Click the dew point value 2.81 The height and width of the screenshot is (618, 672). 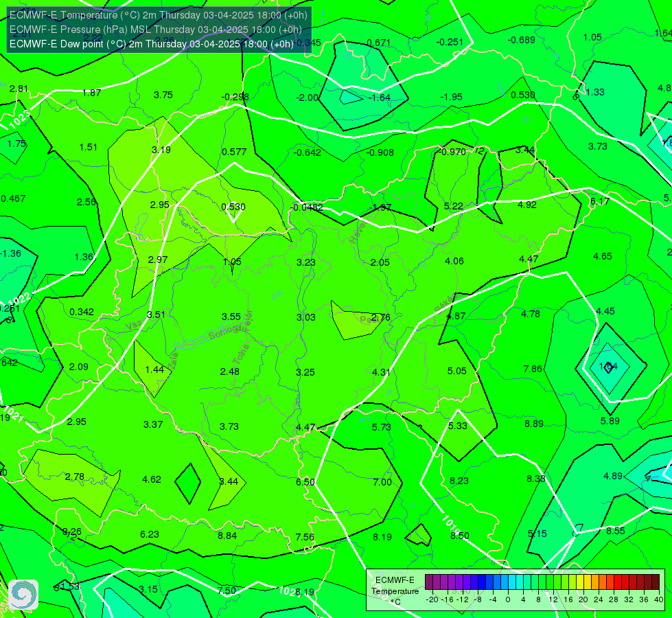[x=19, y=89]
